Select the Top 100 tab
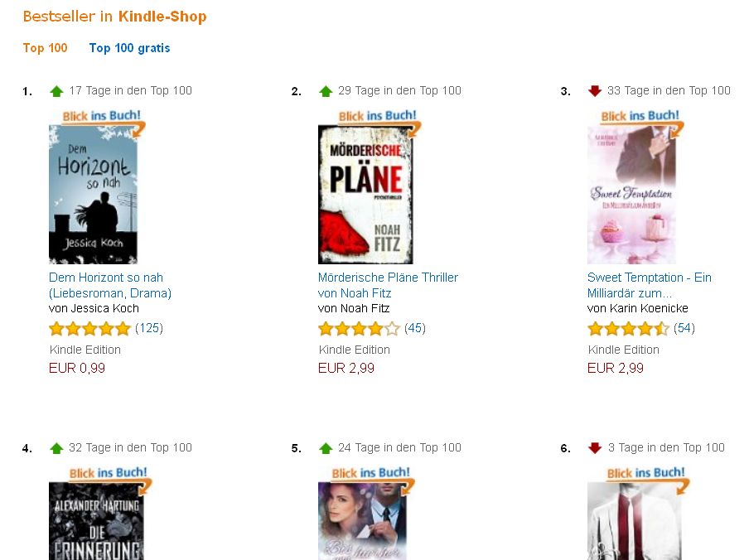Image resolution: width=749 pixels, height=560 pixels. [46, 48]
